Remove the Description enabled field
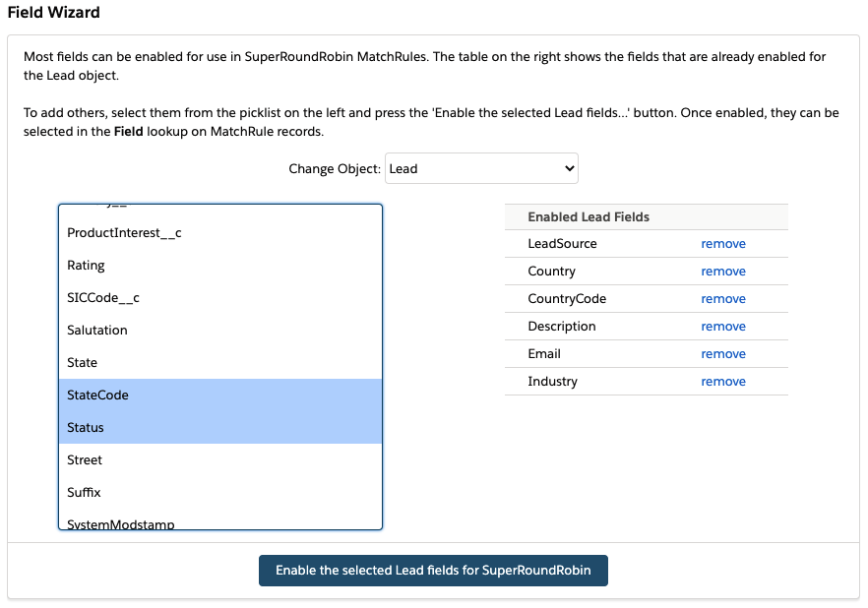 tap(723, 327)
